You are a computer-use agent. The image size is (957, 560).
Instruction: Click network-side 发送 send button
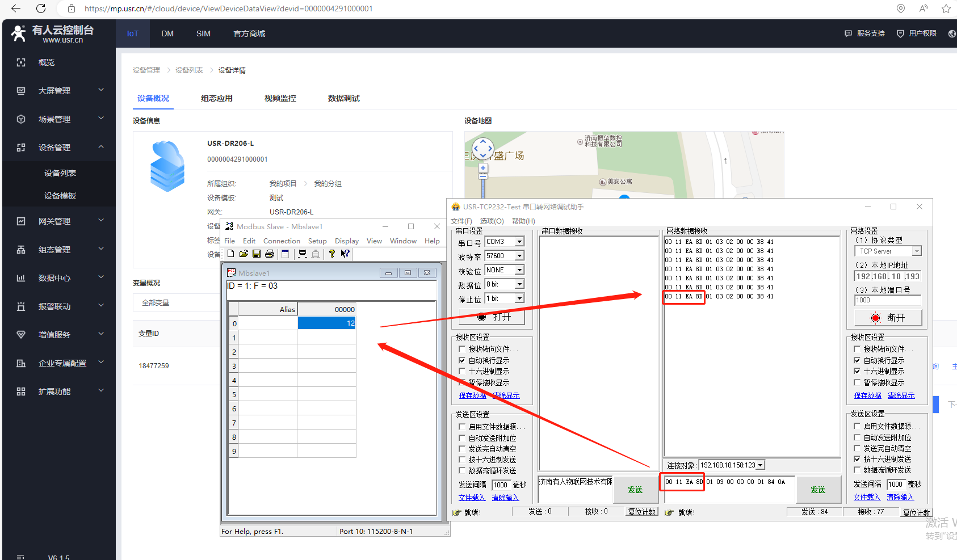click(x=818, y=490)
